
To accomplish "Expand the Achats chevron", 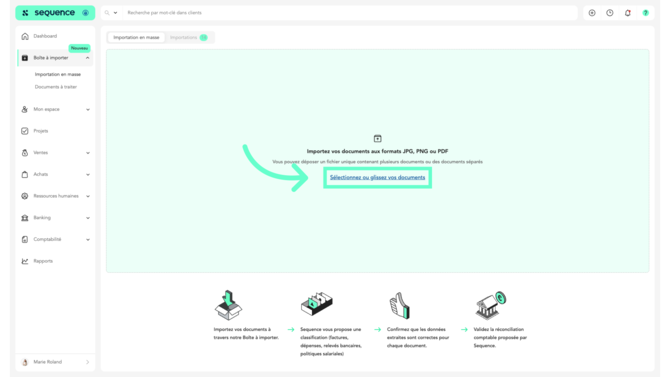I will coord(88,174).
